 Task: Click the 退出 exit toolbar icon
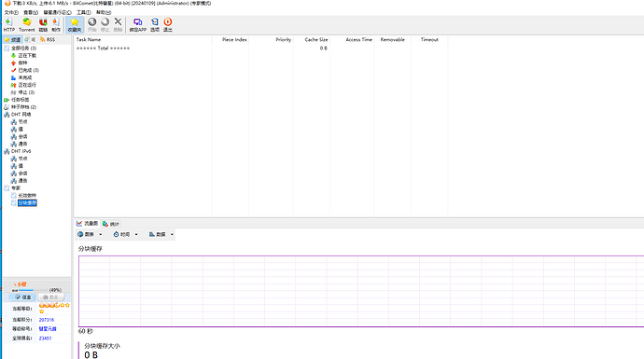point(168,25)
